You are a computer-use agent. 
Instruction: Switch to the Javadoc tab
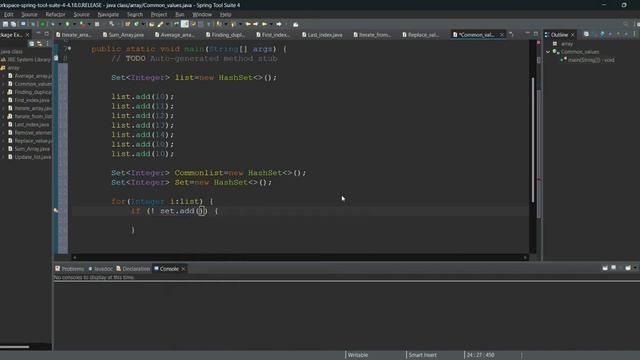point(101,269)
